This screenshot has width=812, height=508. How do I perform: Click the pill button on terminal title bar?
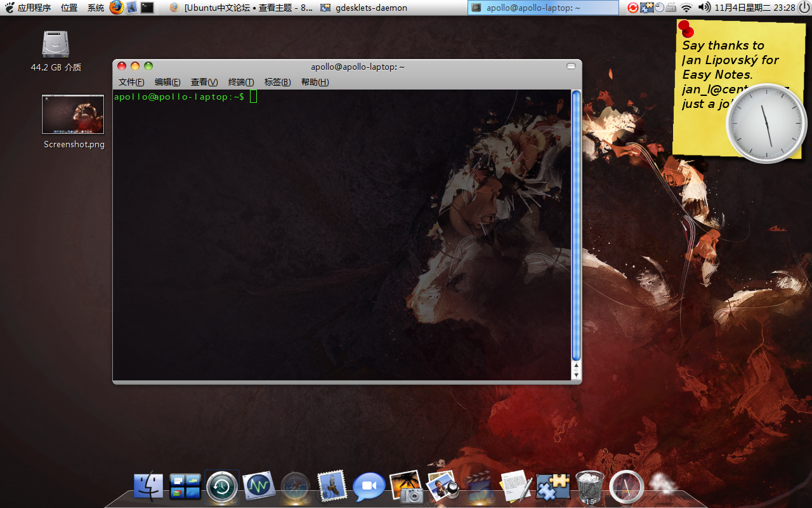pos(571,66)
